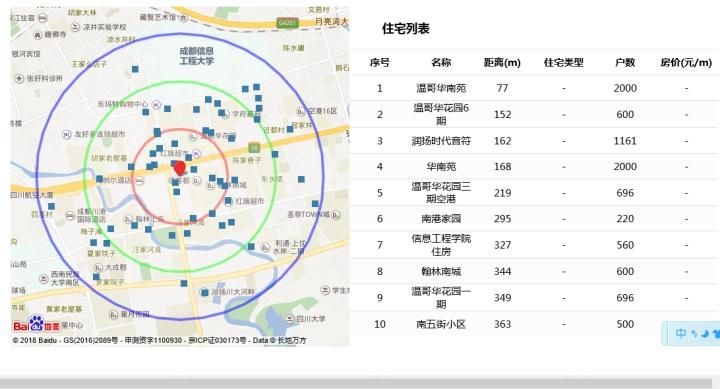Click the 圣菲TOWN城 POI icon
This screenshot has height=389, width=720.
tap(336, 214)
